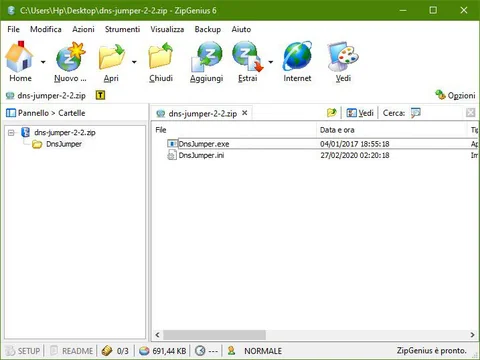
Task: Open the Estrai dropdown arrow
Action: 271,62
